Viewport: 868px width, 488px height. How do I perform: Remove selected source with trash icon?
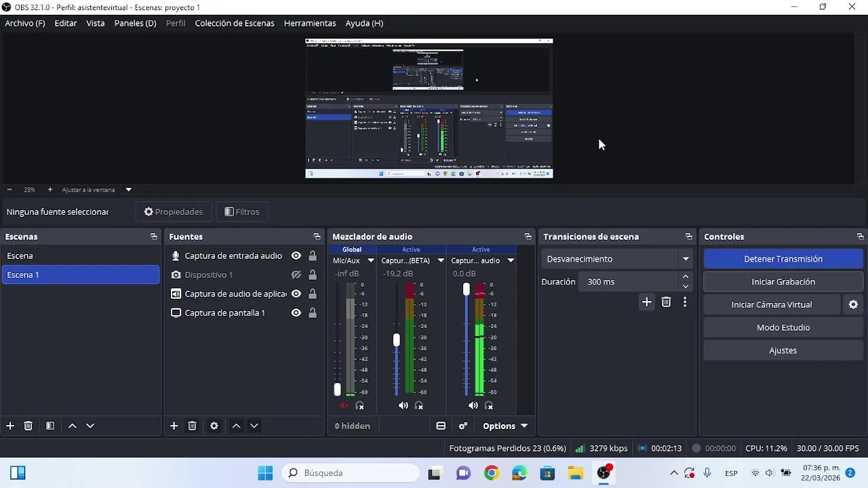point(193,426)
